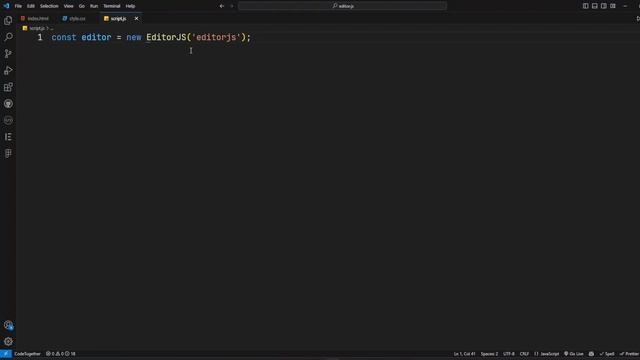The width and height of the screenshot is (640, 360).
Task: Click the Spell status item
Action: pyautogui.click(x=607, y=354)
